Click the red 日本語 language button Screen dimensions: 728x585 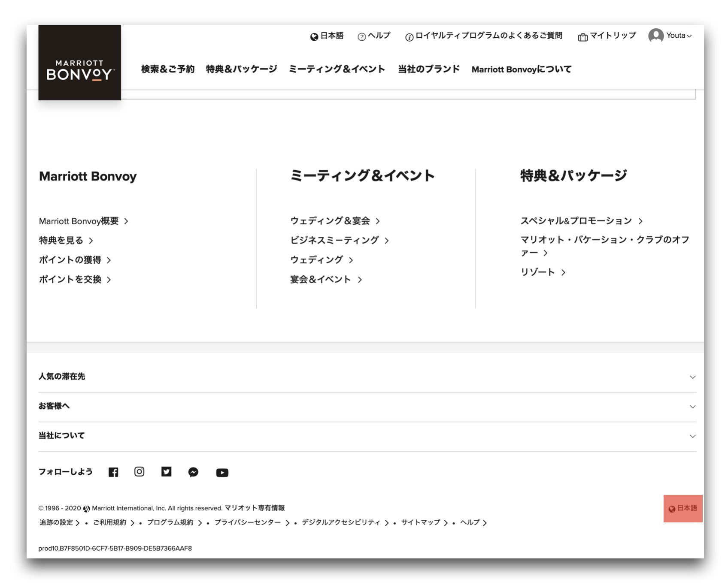click(x=683, y=508)
